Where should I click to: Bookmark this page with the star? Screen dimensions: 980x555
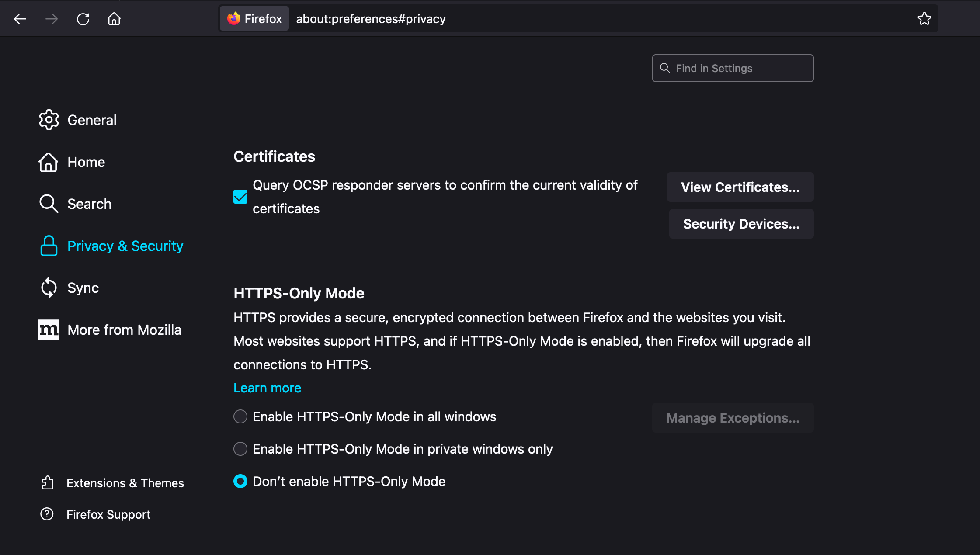pos(924,19)
